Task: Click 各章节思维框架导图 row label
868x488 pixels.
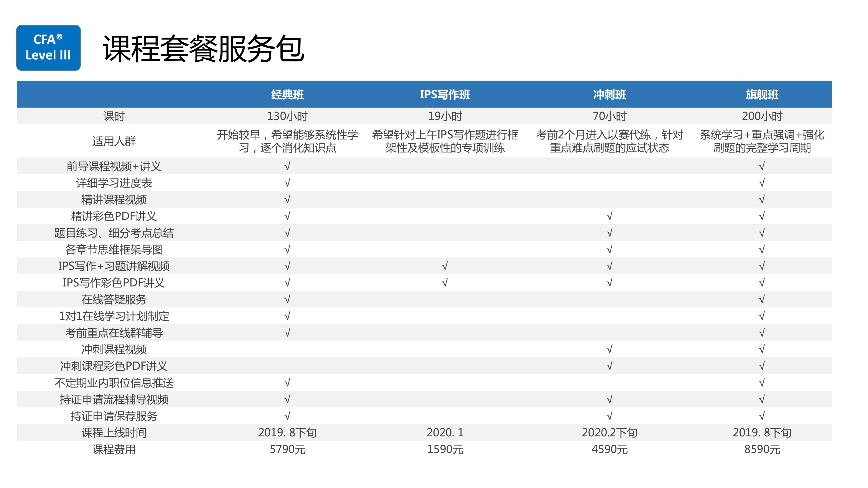Action: (114, 250)
